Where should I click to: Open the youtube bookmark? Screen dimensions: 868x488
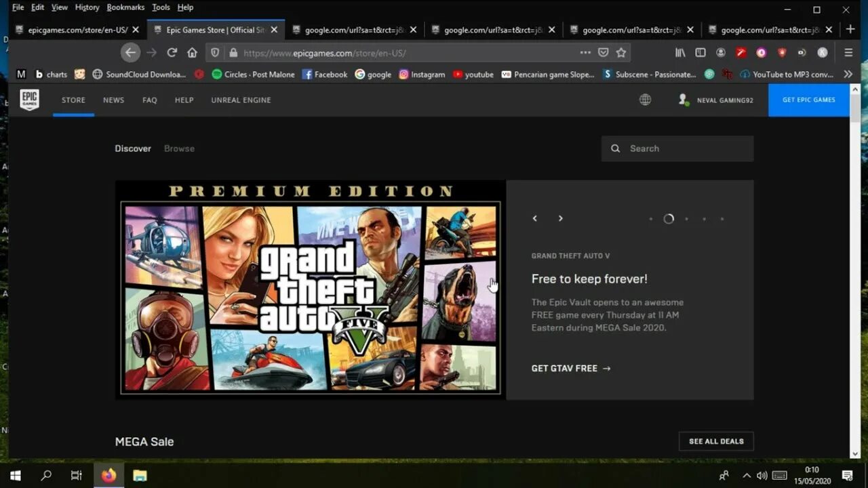pos(473,74)
